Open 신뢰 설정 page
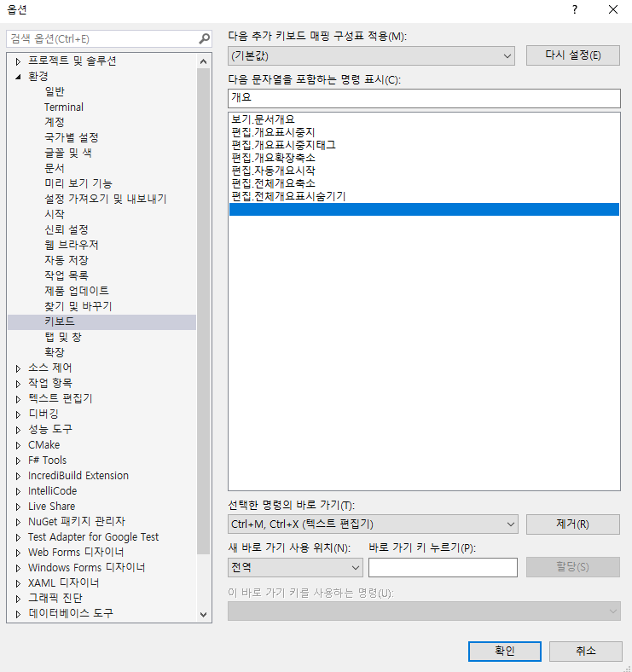Image resolution: width=632 pixels, height=672 pixels. 66,229
